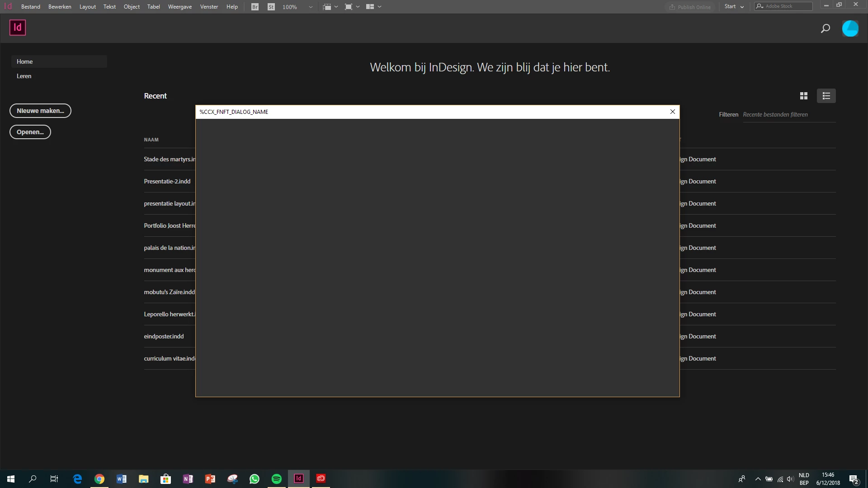Viewport: 868px width, 488px height.
Task: Open the Bestand menu
Action: pos(31,7)
